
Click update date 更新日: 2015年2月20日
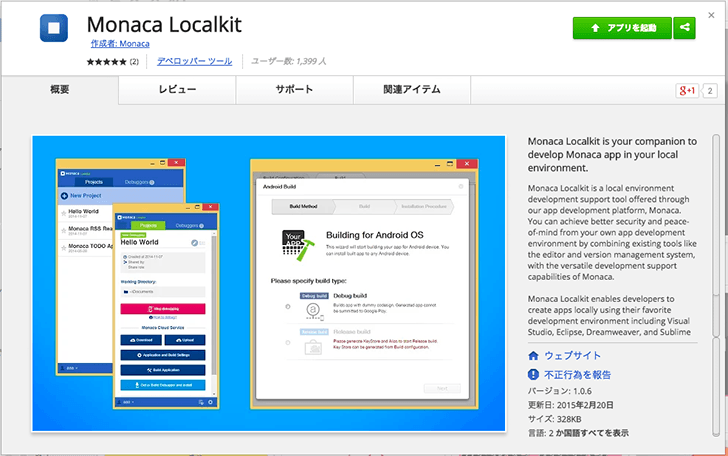[571, 405]
